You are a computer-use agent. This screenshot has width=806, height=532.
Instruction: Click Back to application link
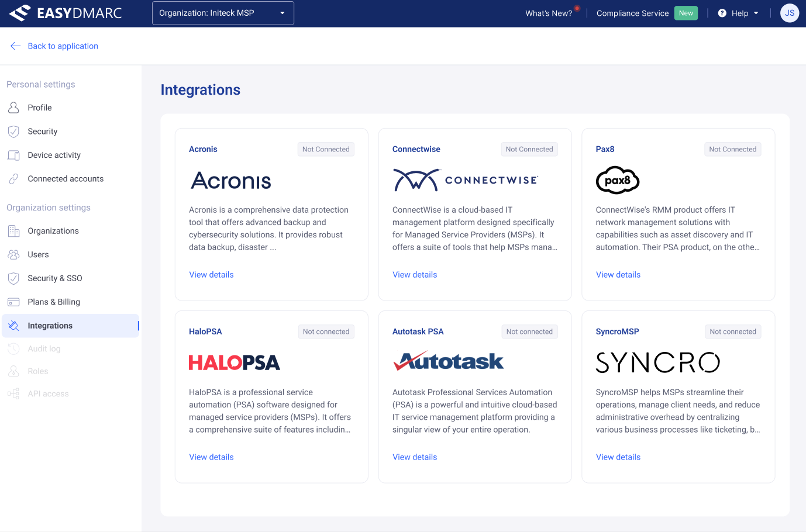[63, 46]
